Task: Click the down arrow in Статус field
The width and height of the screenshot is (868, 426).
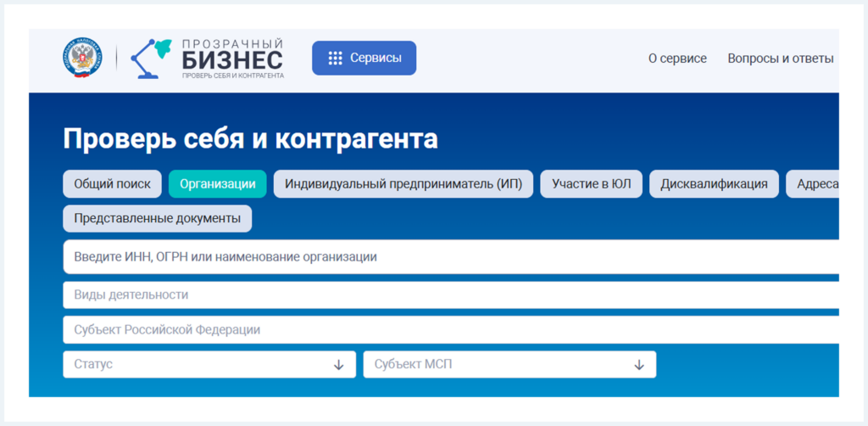Action: pyautogui.click(x=339, y=365)
